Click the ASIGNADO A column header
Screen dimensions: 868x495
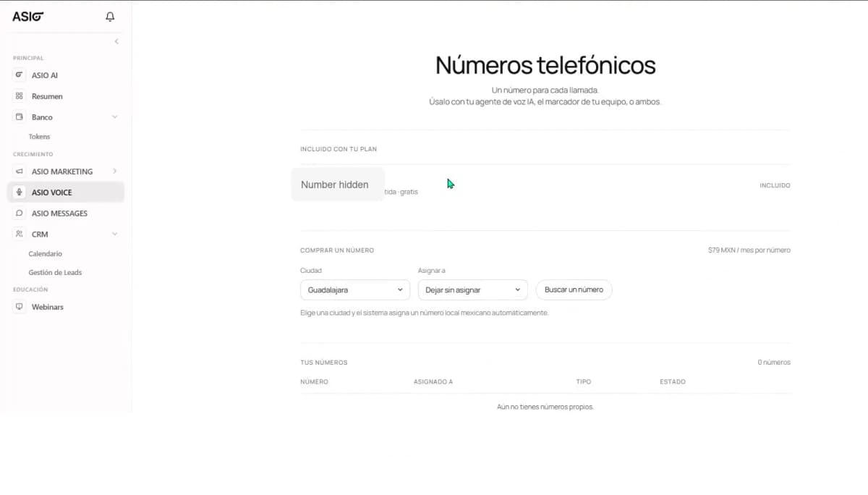tap(433, 381)
